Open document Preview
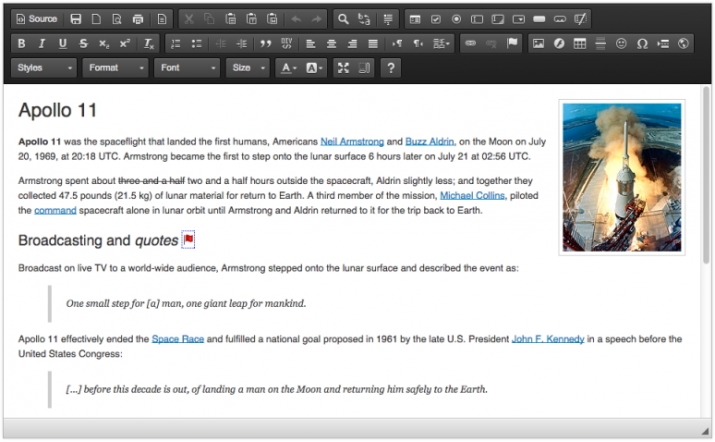The image size is (715, 442). 117,19
